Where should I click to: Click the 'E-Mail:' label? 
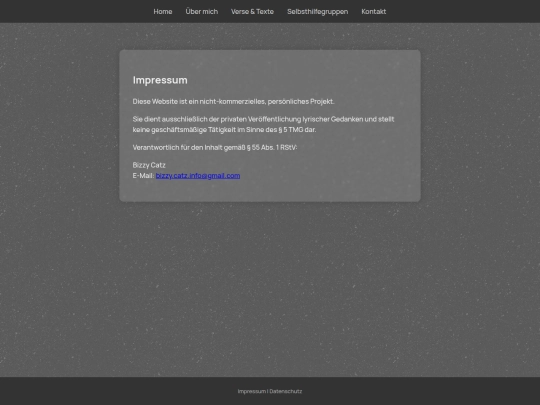(143, 176)
